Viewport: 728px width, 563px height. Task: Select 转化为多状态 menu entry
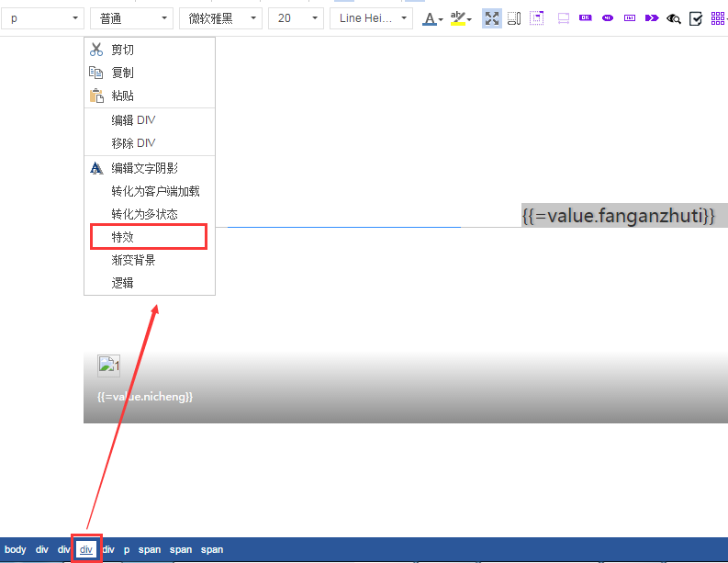[150, 214]
